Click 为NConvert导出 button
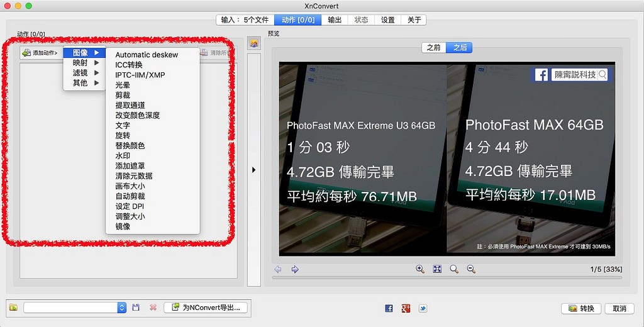The width and height of the screenshot is (644, 327). [x=206, y=308]
